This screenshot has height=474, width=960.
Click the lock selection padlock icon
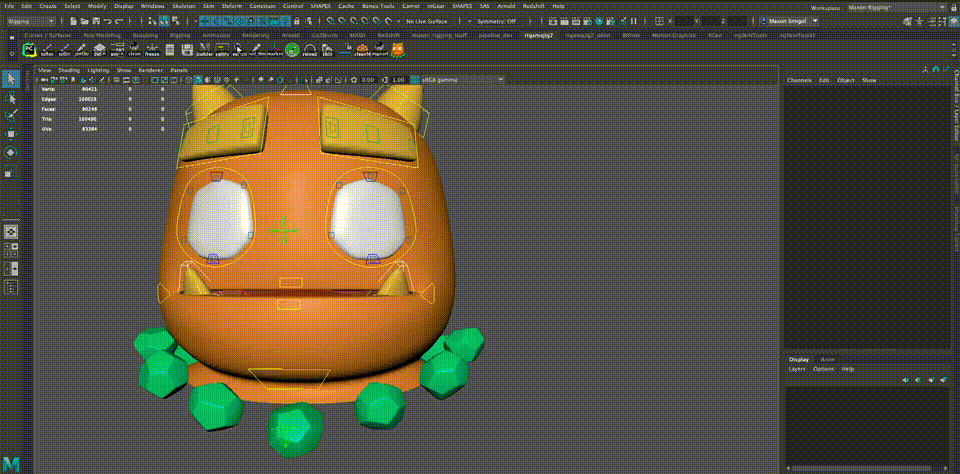click(x=297, y=21)
